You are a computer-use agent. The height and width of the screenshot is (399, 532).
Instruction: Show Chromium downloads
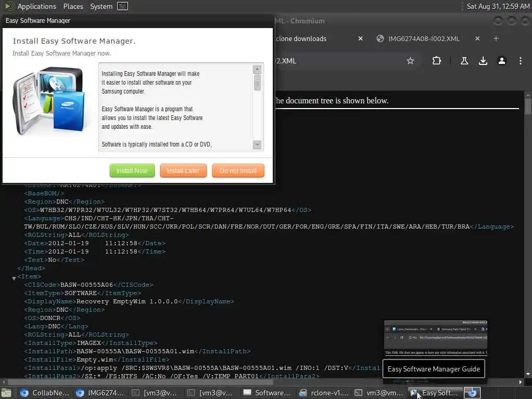pos(483,61)
